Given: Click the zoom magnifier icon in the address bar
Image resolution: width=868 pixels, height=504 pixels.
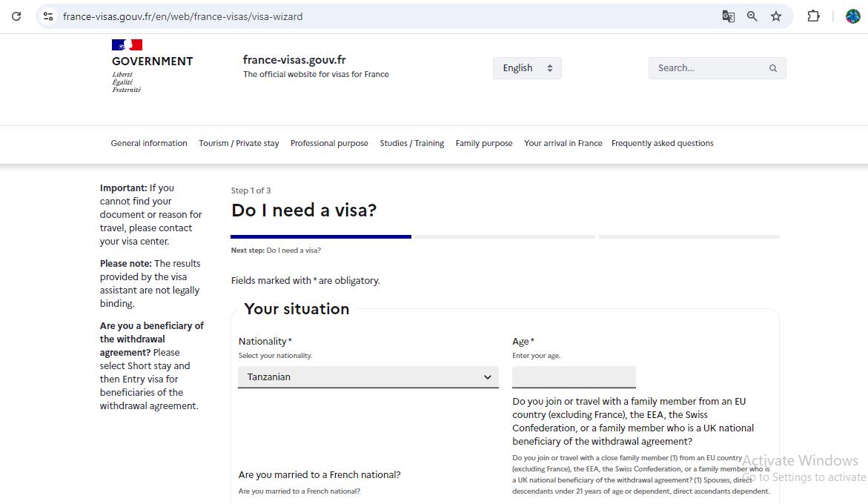Looking at the screenshot, I should tap(752, 16).
